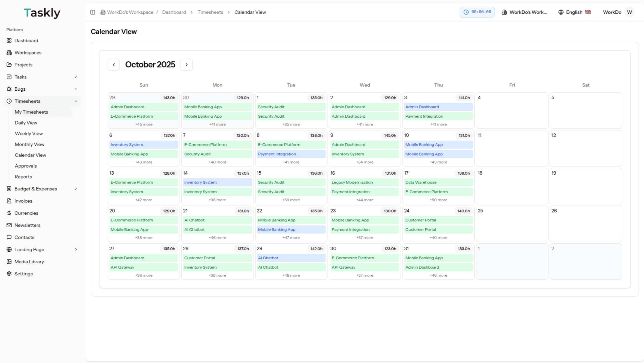Click the language globe icon
This screenshot has width=644, height=363.
click(x=561, y=12)
